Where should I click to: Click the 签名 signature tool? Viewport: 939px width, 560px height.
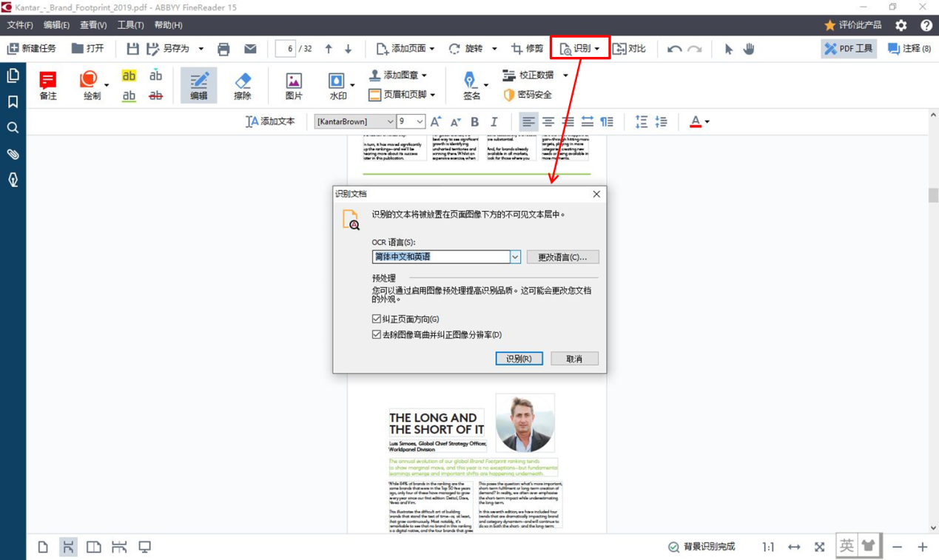(471, 85)
